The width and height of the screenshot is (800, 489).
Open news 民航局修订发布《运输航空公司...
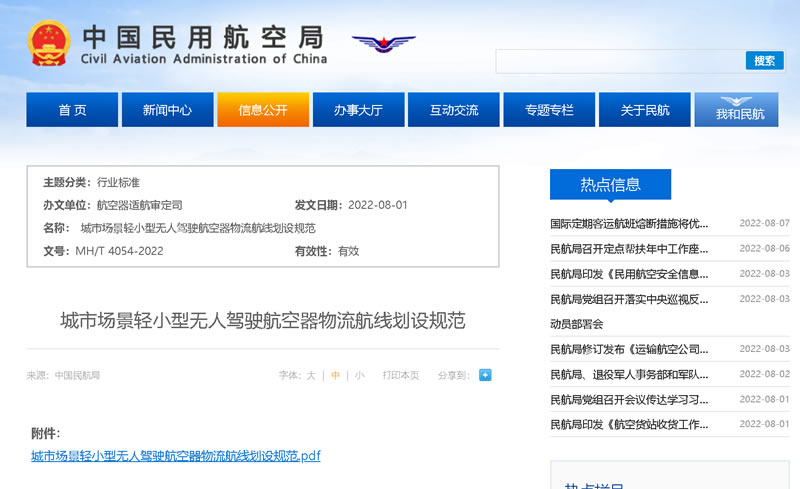(629, 349)
